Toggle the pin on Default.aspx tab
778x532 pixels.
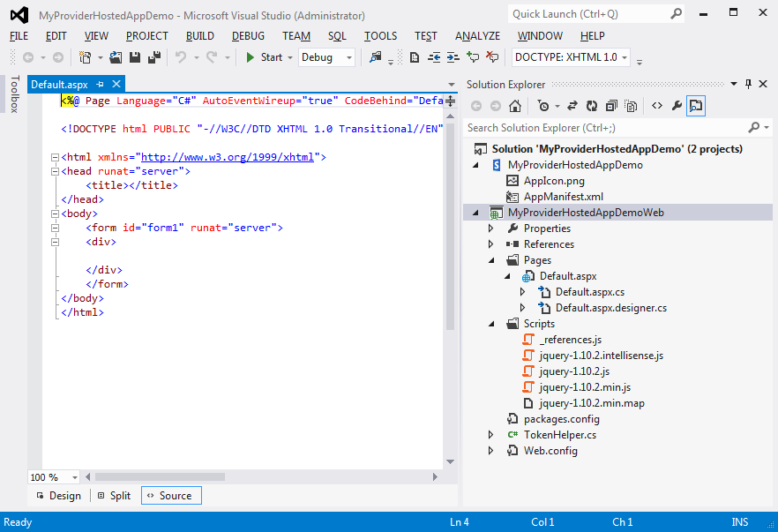[x=100, y=85]
